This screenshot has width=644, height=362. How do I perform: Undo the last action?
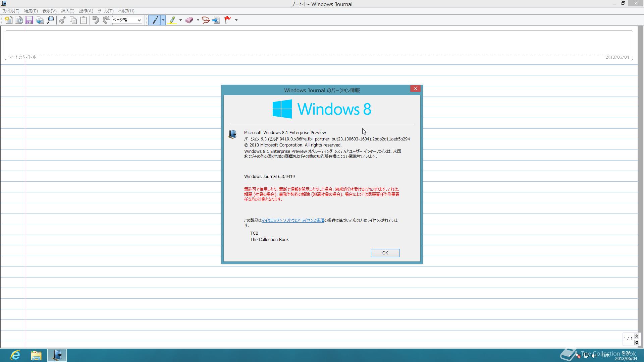click(96, 20)
